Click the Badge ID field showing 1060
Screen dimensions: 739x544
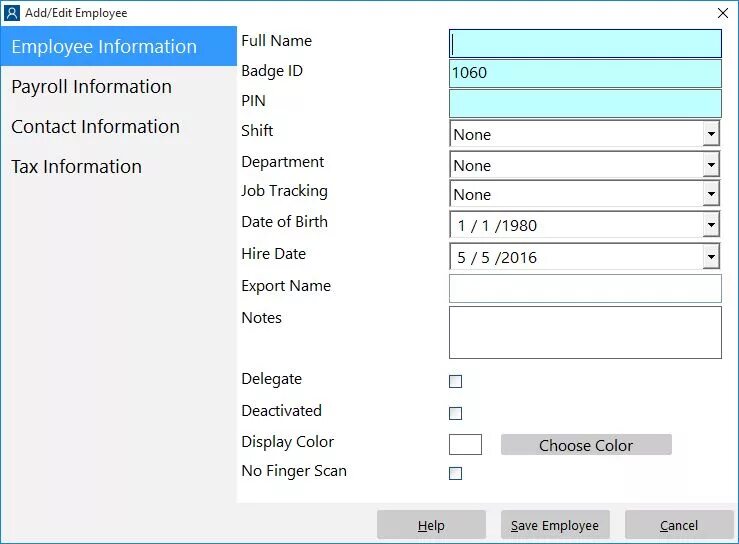pos(585,73)
